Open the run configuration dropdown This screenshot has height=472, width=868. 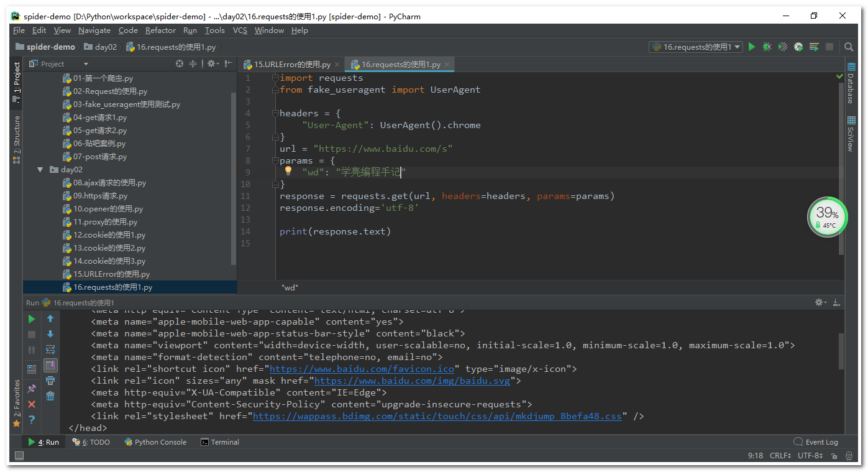pyautogui.click(x=696, y=47)
